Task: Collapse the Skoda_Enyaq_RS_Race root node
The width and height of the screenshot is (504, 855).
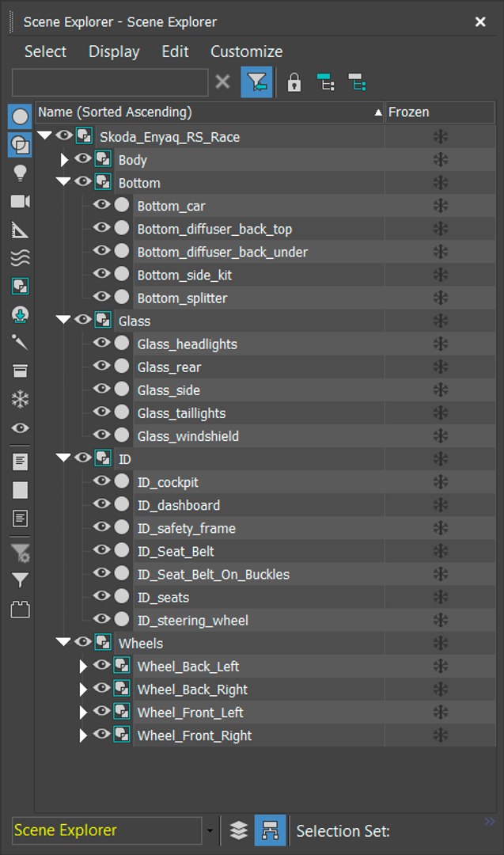Action: point(44,136)
